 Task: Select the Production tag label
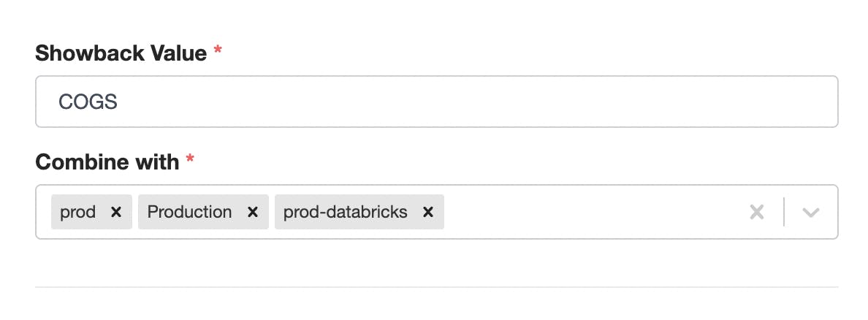(189, 212)
